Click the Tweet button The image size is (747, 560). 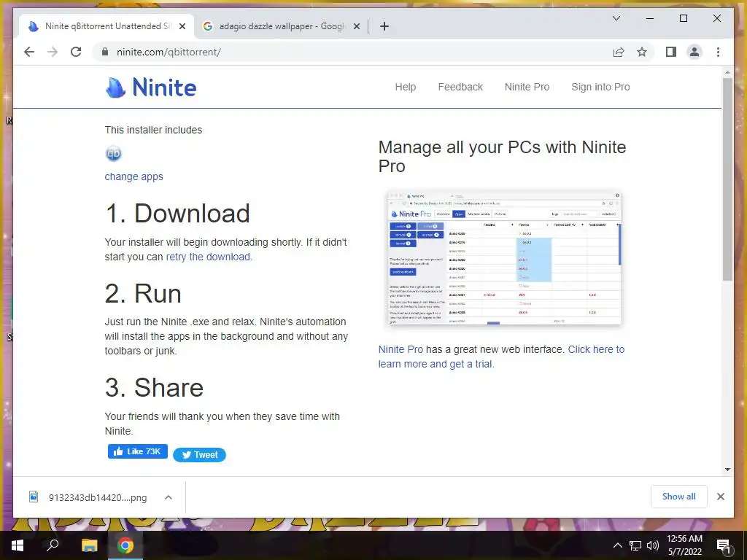coord(200,455)
